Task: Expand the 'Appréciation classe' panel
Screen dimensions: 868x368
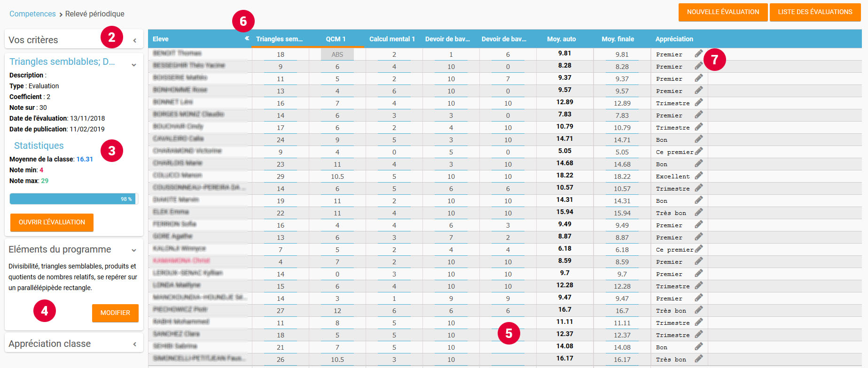Action: [135, 344]
